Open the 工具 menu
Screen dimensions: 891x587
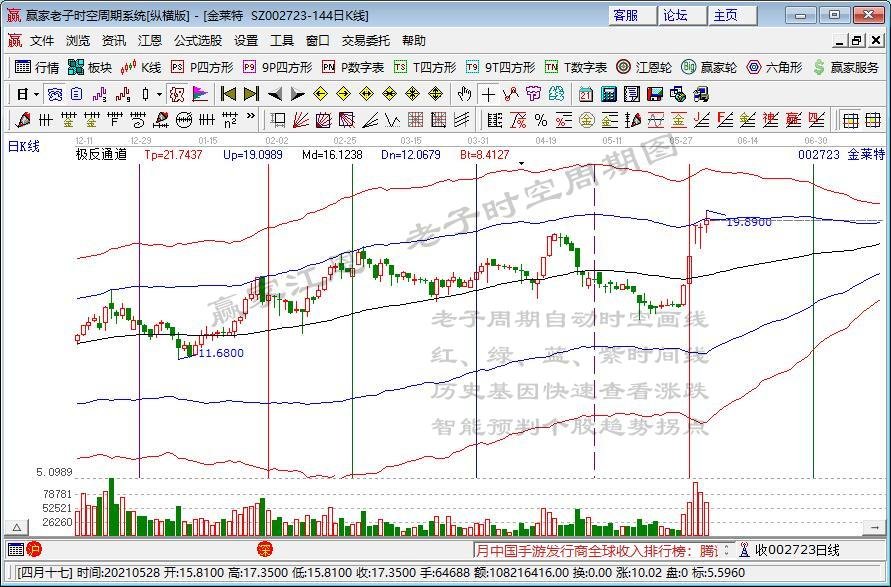282,41
